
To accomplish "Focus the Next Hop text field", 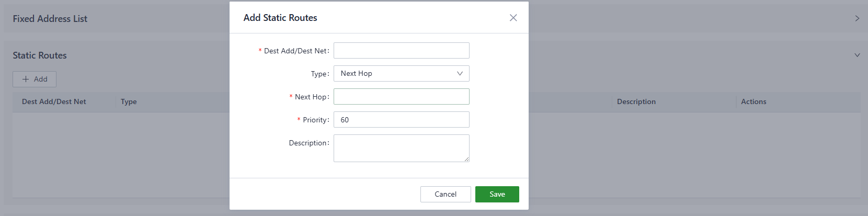I will tap(401, 97).
